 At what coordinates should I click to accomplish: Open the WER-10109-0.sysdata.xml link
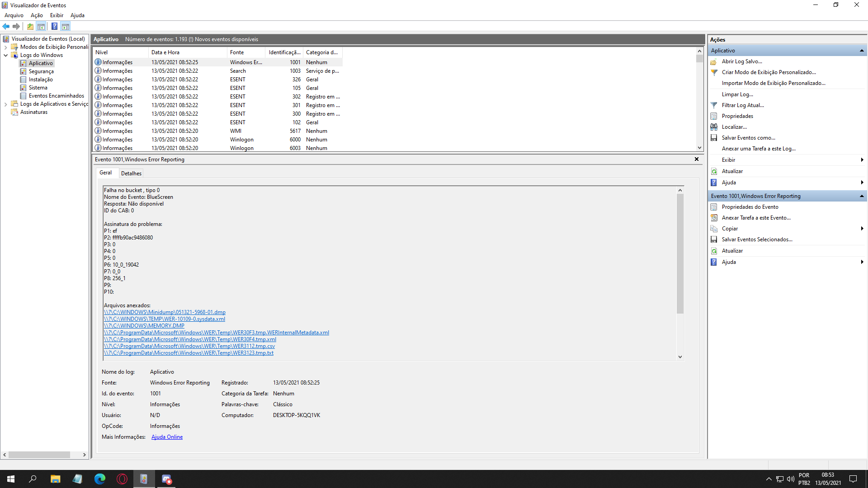pos(164,319)
